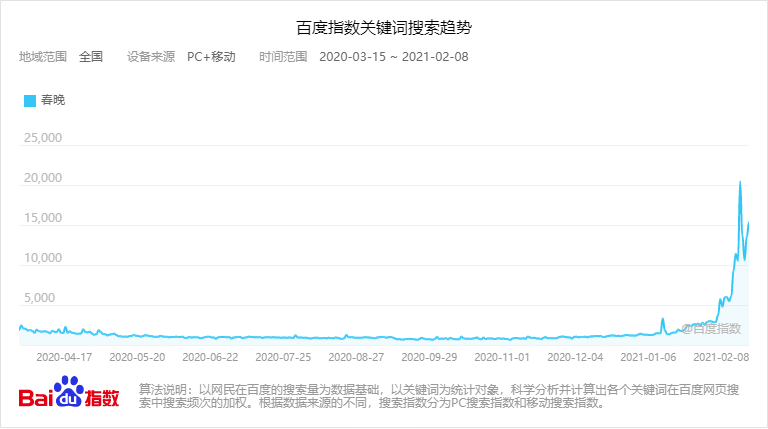Click the 时间范围 label
The width and height of the screenshot is (768, 429).
pos(283,56)
